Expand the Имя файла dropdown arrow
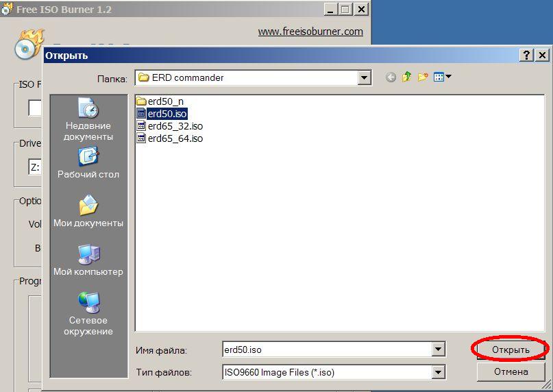553x392 pixels. pos(439,350)
